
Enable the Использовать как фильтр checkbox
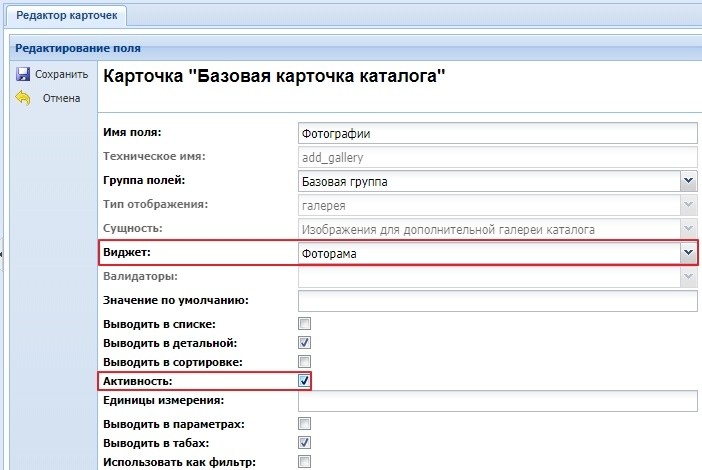tap(305, 461)
